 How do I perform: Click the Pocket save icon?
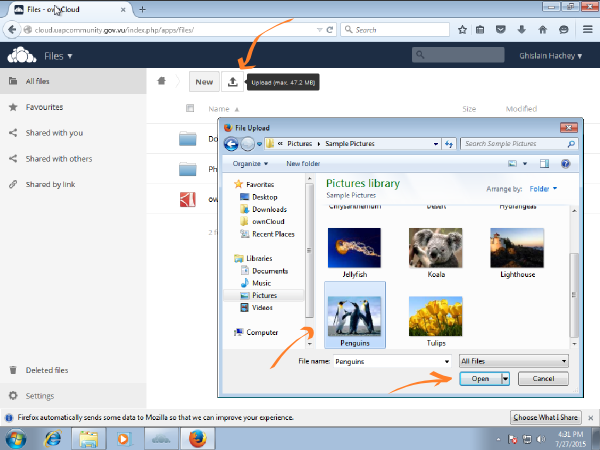click(501, 29)
